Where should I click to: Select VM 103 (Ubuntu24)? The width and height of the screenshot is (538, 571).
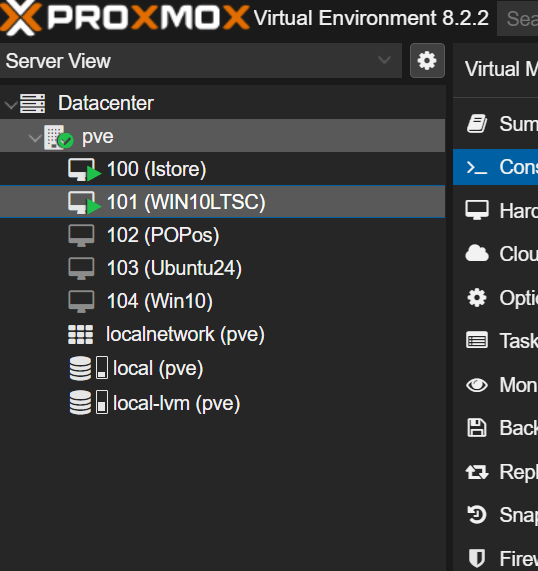tap(222, 268)
